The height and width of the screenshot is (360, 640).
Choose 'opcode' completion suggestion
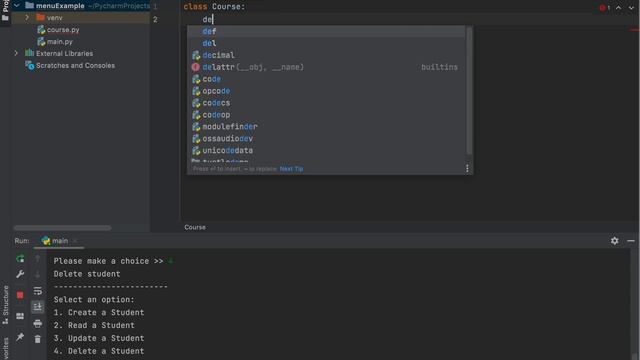326,91
